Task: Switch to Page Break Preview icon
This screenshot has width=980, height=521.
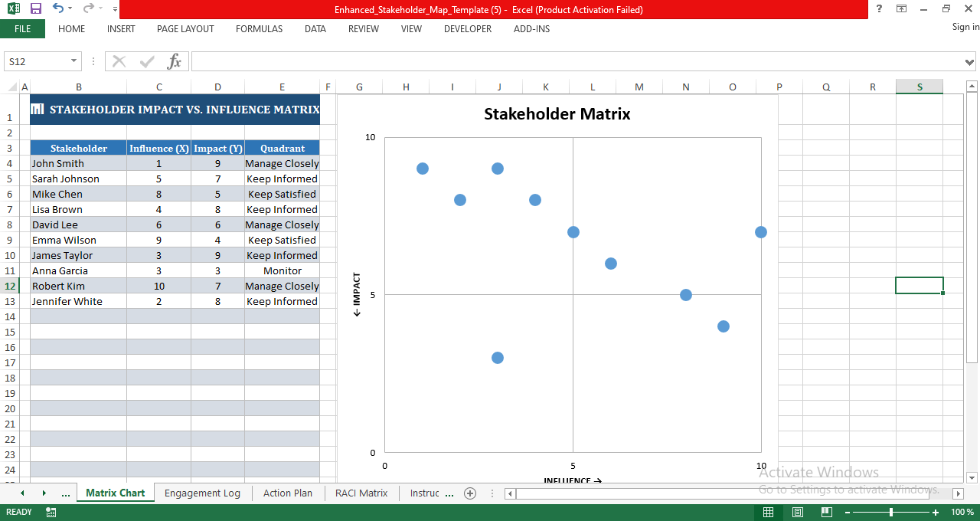Action: coord(826,512)
